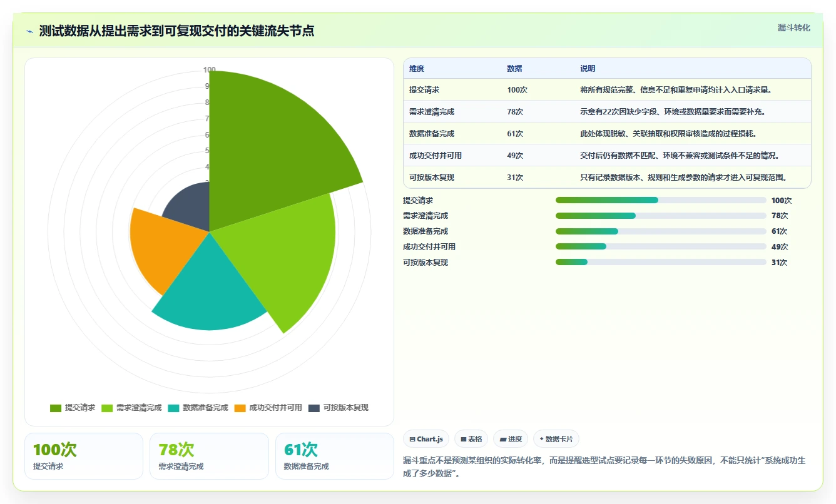
Task: Click description starting 只有记录数据版本
Action: 683,178
